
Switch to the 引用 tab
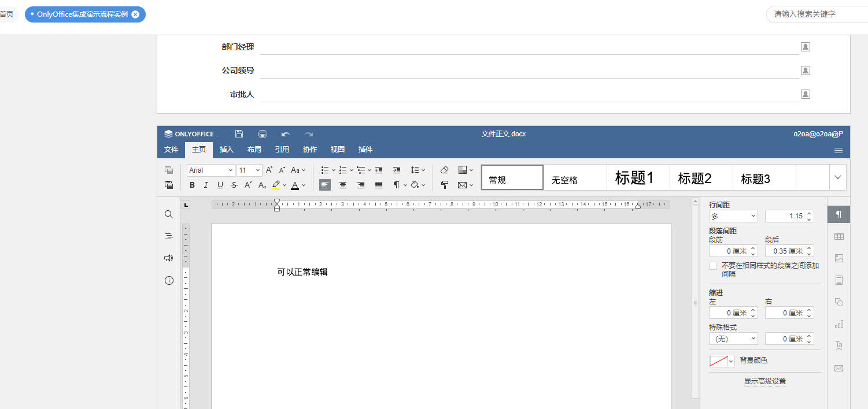[282, 150]
